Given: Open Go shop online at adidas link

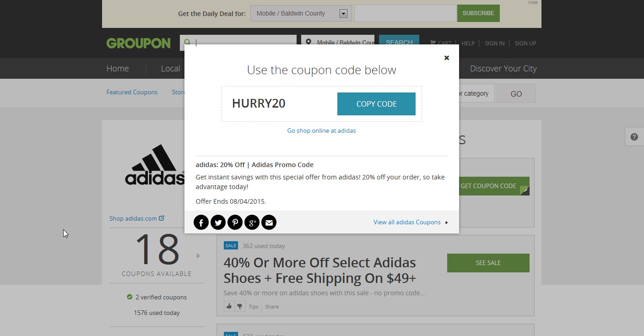Looking at the screenshot, I should click(321, 130).
